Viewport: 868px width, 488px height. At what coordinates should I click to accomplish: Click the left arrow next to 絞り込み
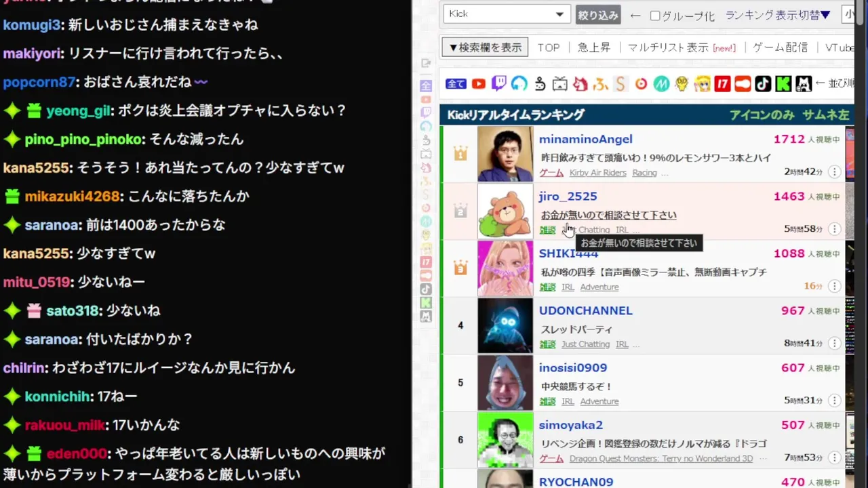(x=635, y=16)
